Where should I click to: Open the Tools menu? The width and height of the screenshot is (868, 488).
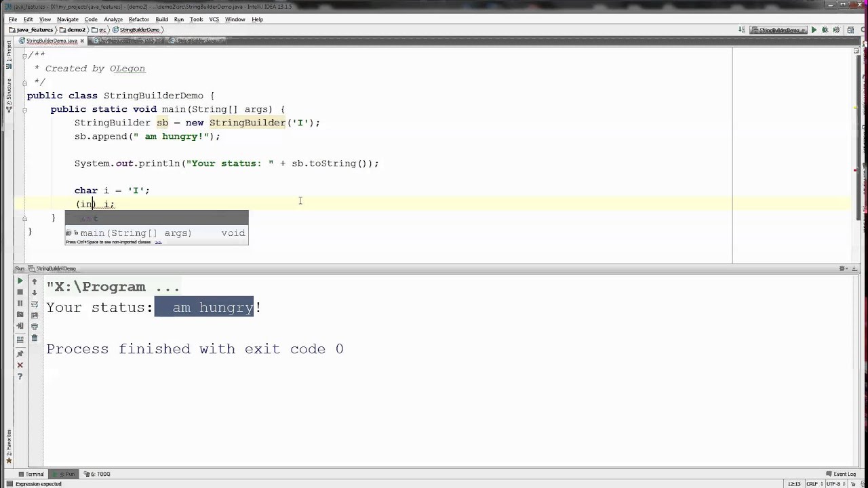click(196, 19)
